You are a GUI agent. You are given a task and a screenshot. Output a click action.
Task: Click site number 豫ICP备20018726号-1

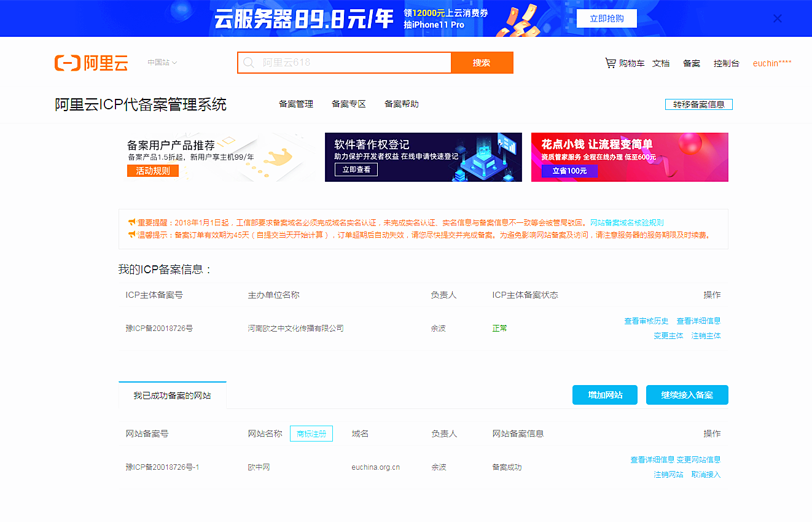tap(162, 467)
